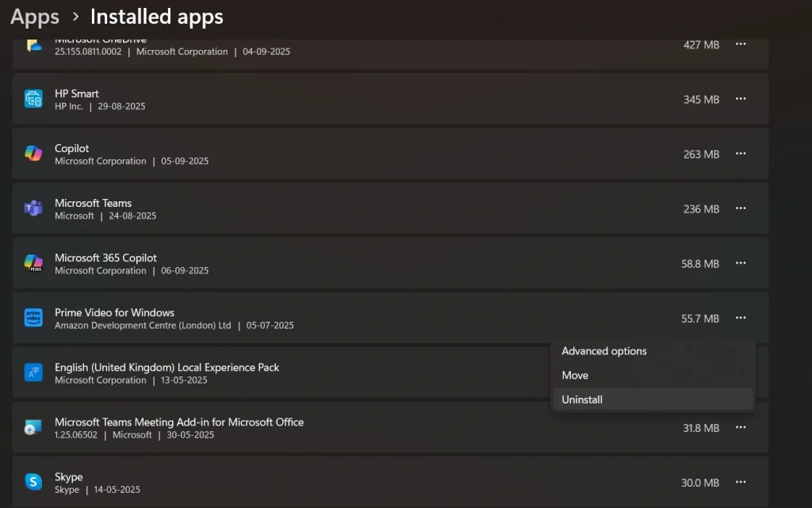Click the Prime Video for Windows icon
The image size is (812, 508).
[33, 318]
